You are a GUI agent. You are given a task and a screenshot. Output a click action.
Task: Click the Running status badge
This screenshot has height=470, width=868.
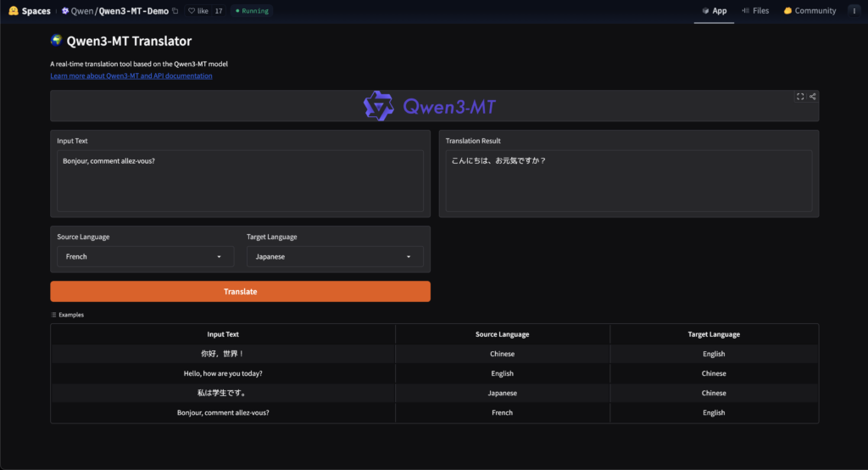(x=252, y=10)
